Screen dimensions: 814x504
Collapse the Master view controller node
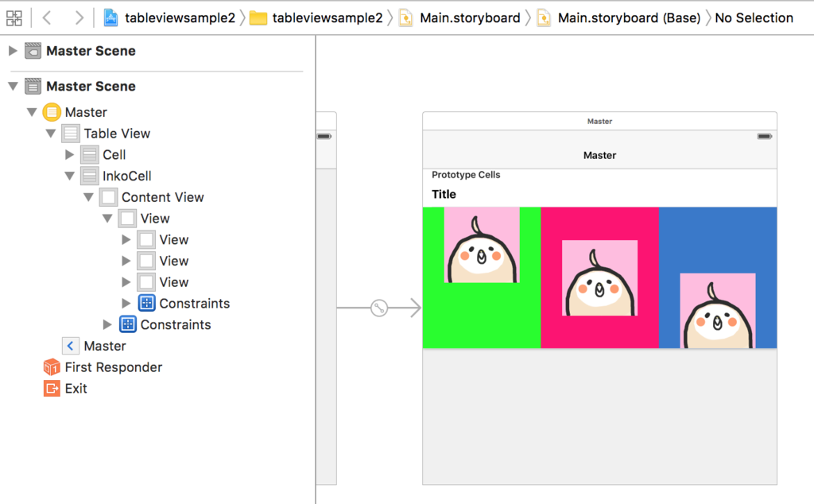pos(32,112)
